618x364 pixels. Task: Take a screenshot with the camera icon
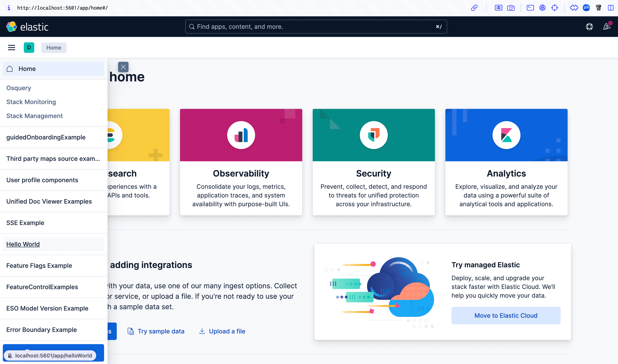point(511,8)
